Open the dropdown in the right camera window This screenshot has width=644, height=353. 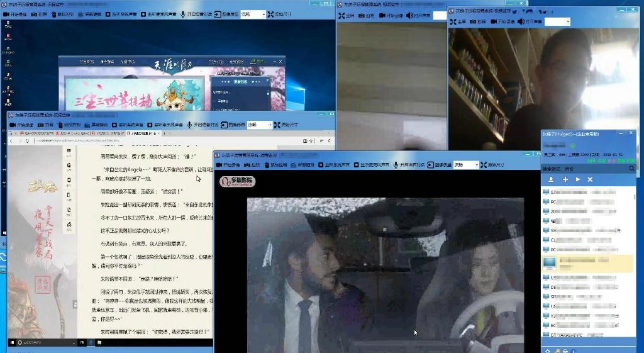(557, 22)
